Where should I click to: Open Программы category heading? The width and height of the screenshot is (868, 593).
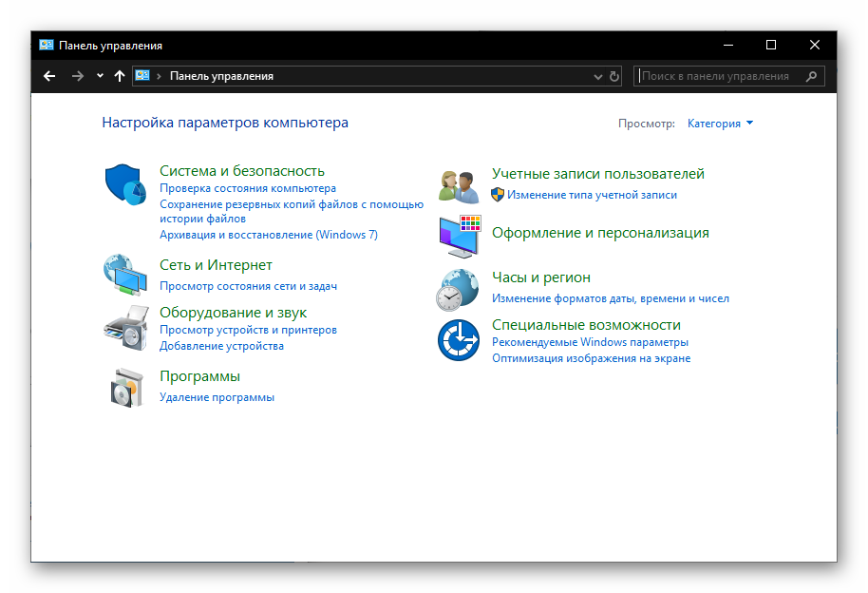pos(199,376)
